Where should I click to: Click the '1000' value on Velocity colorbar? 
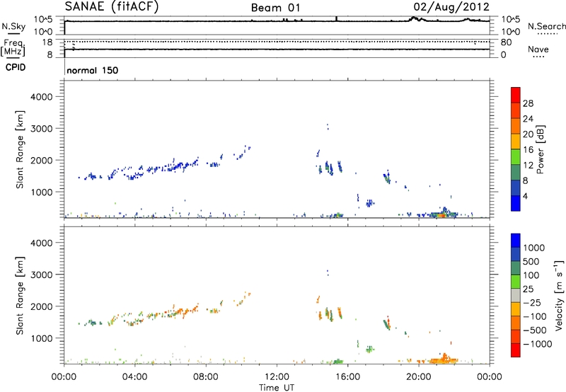click(x=534, y=248)
